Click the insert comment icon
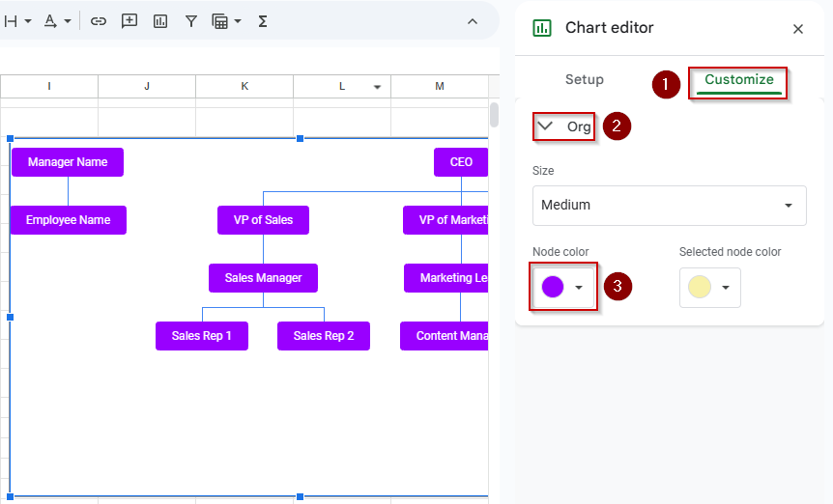This screenshot has width=833, height=504. click(x=129, y=21)
